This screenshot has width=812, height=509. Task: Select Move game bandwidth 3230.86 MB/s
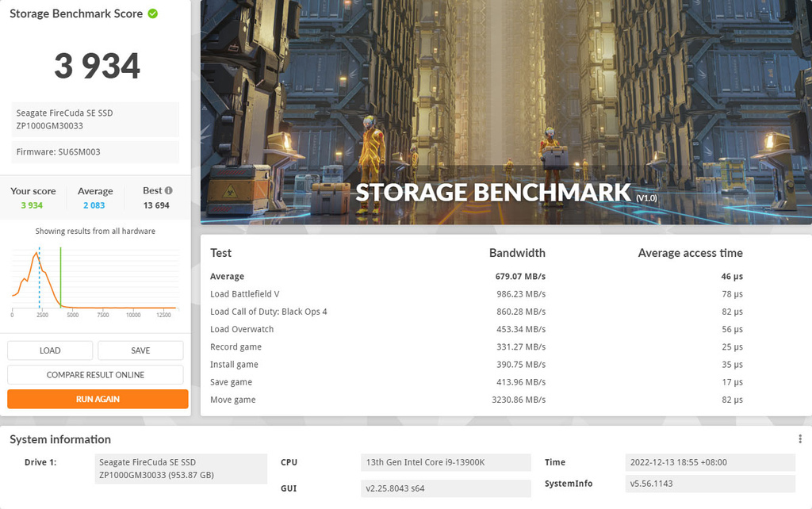click(519, 400)
